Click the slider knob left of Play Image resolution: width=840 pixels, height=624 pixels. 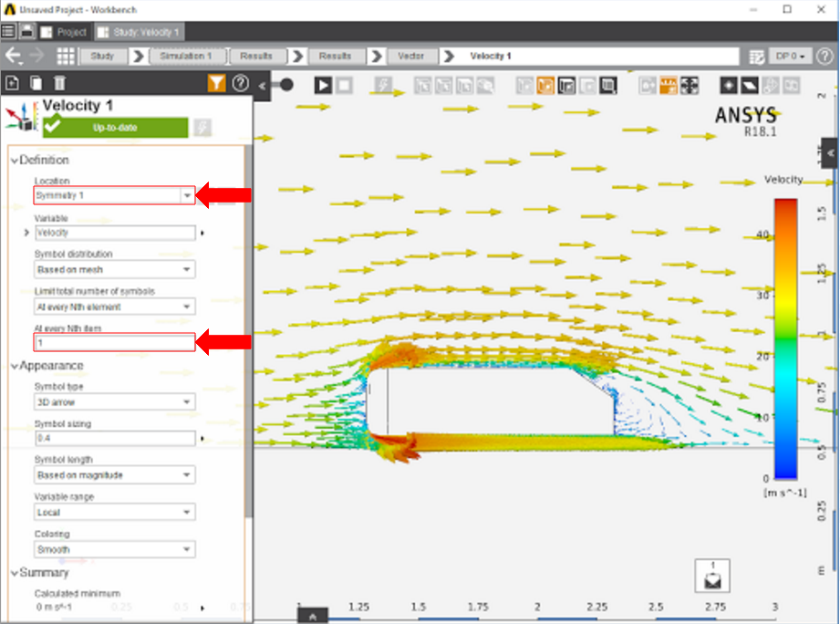coord(286,84)
